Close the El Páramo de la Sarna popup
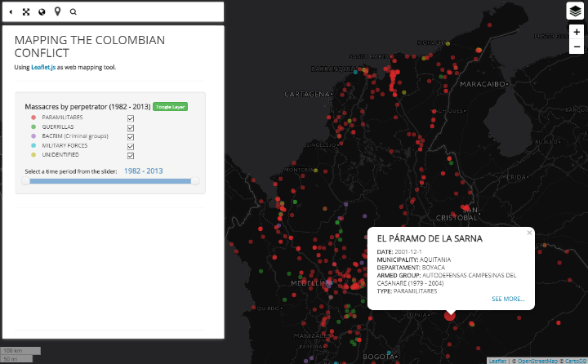588x364 pixels. coord(529,233)
